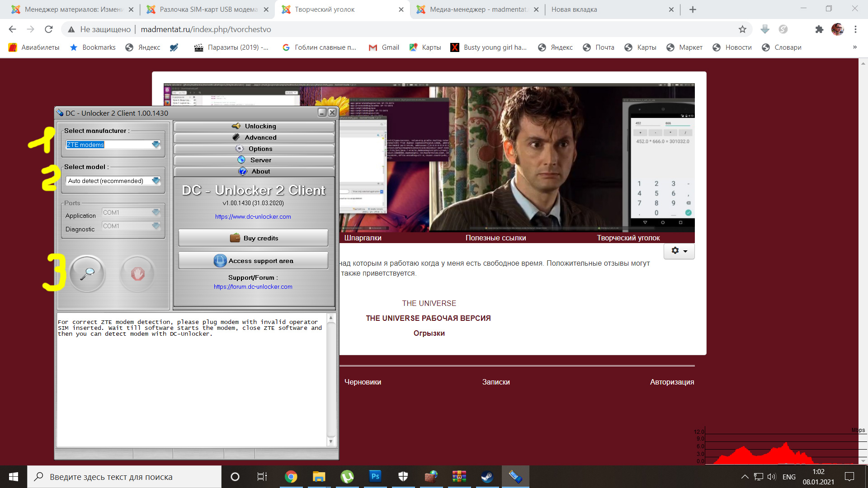Open the Полезные ссылки site menu item

pos(496,238)
